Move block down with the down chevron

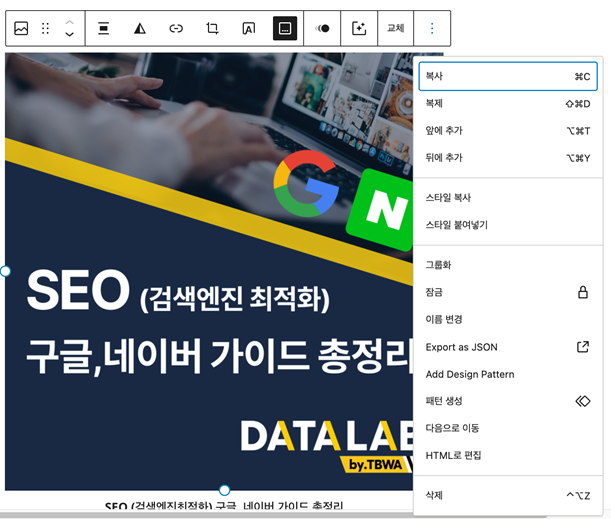(x=69, y=35)
